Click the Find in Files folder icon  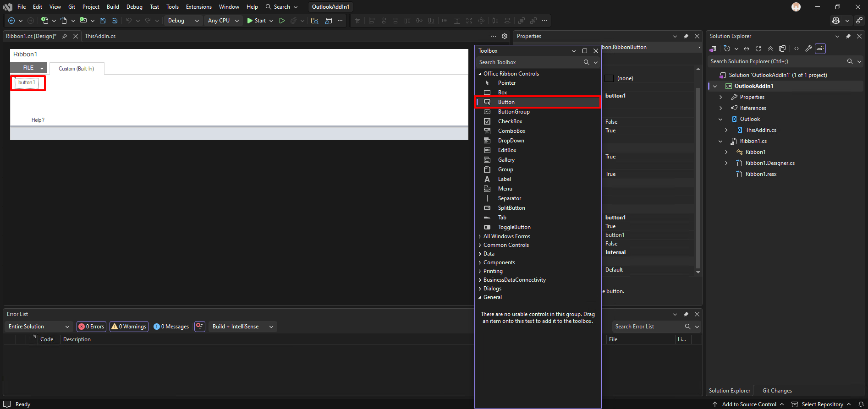point(314,21)
